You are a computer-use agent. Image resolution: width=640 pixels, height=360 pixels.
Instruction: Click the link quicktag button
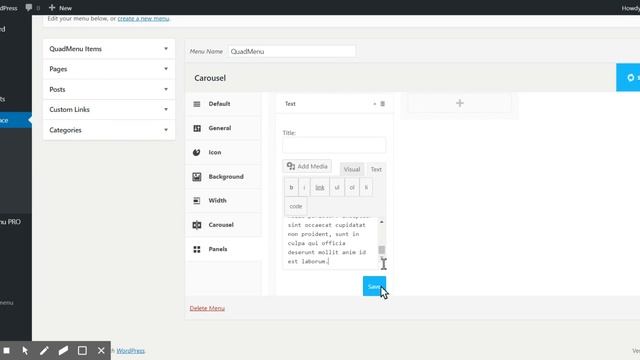click(x=320, y=187)
